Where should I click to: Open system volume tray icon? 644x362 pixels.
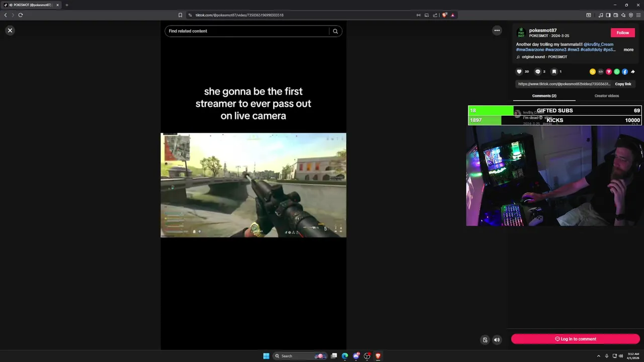click(x=621, y=356)
